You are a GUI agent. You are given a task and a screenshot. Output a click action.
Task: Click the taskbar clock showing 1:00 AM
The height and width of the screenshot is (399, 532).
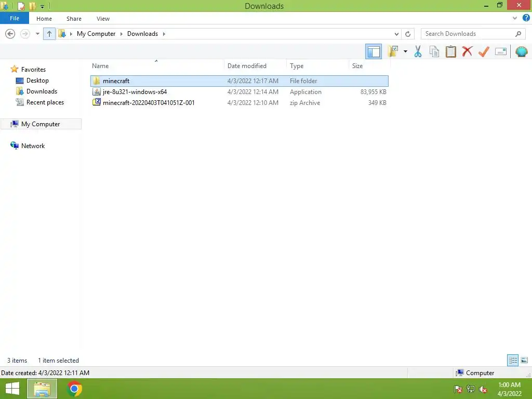click(509, 389)
